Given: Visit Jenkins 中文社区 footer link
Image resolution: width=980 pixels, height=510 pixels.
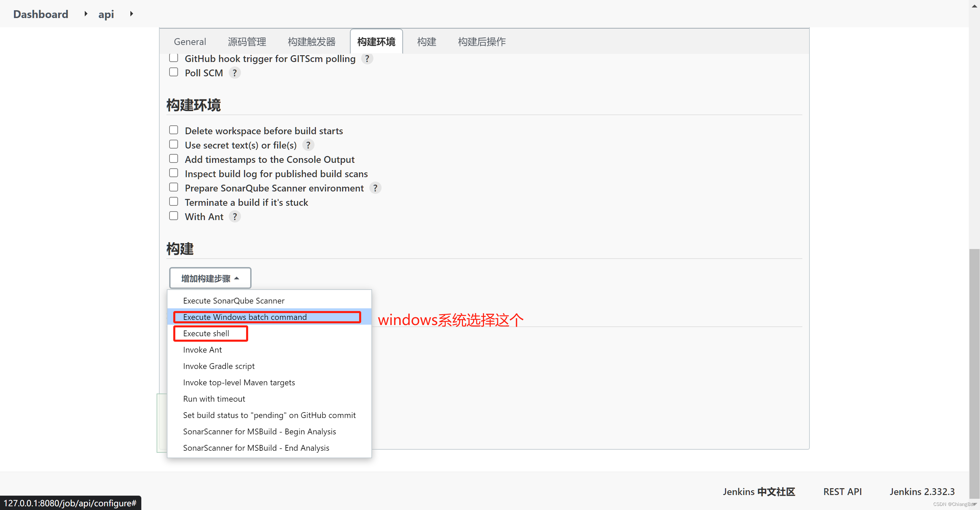Looking at the screenshot, I should [759, 492].
